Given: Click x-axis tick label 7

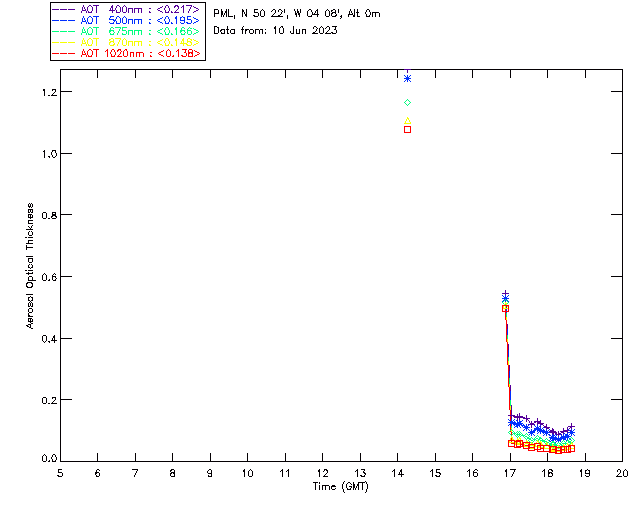Looking at the screenshot, I should [135, 473].
